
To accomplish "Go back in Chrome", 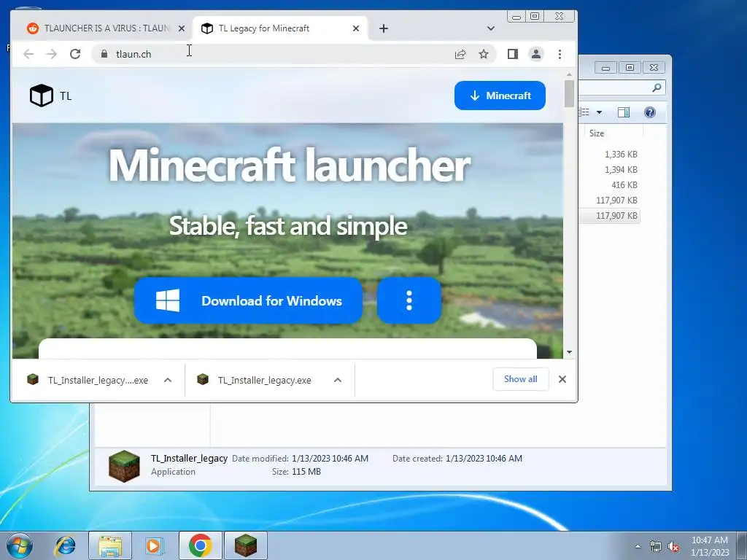I will tap(28, 54).
